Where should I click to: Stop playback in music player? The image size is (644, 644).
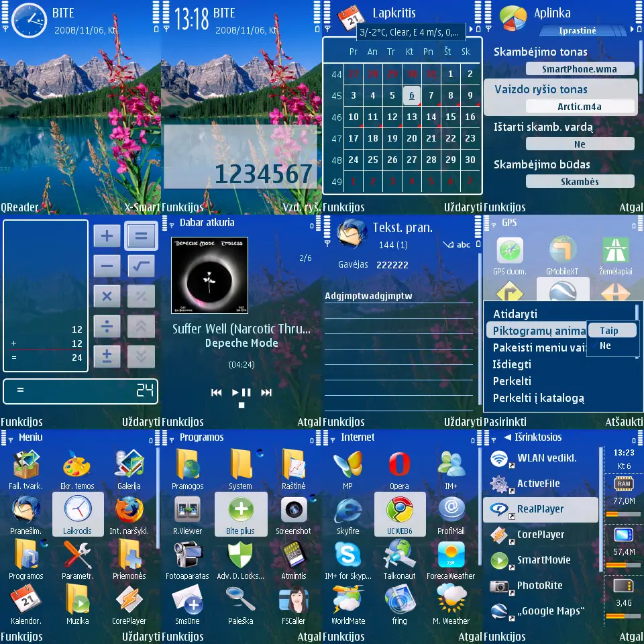coord(241,405)
